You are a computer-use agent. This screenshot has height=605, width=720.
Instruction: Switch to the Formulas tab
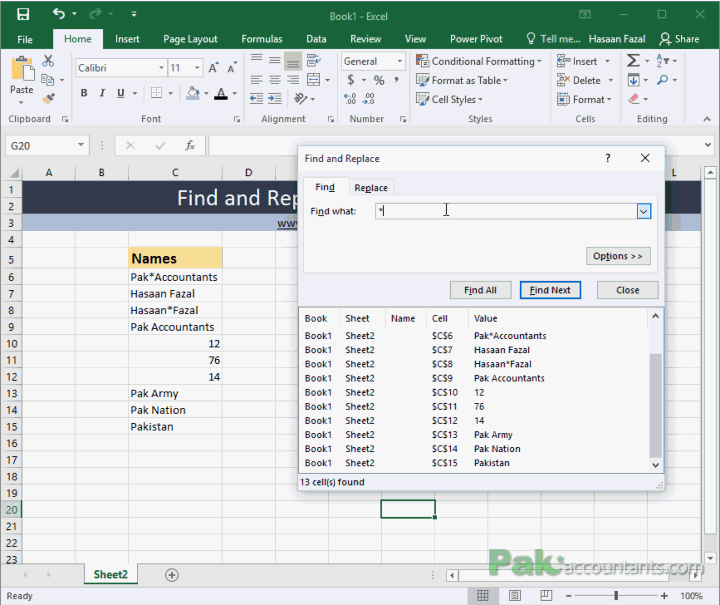click(x=262, y=39)
